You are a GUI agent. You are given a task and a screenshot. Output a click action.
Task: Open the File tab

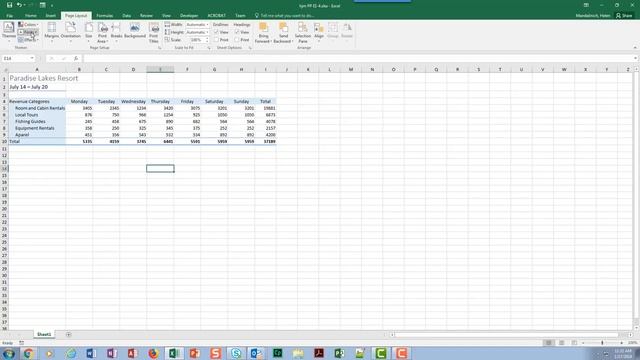[9, 16]
